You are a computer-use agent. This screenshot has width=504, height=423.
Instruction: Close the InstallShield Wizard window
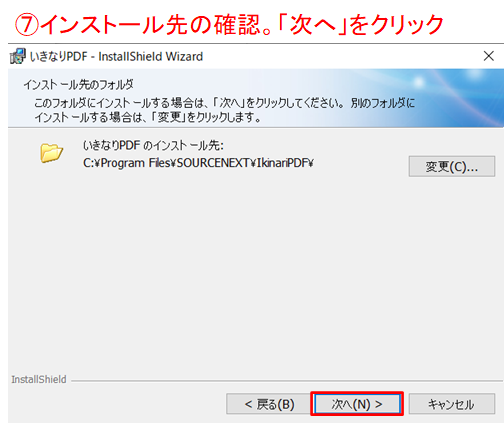click(x=488, y=56)
